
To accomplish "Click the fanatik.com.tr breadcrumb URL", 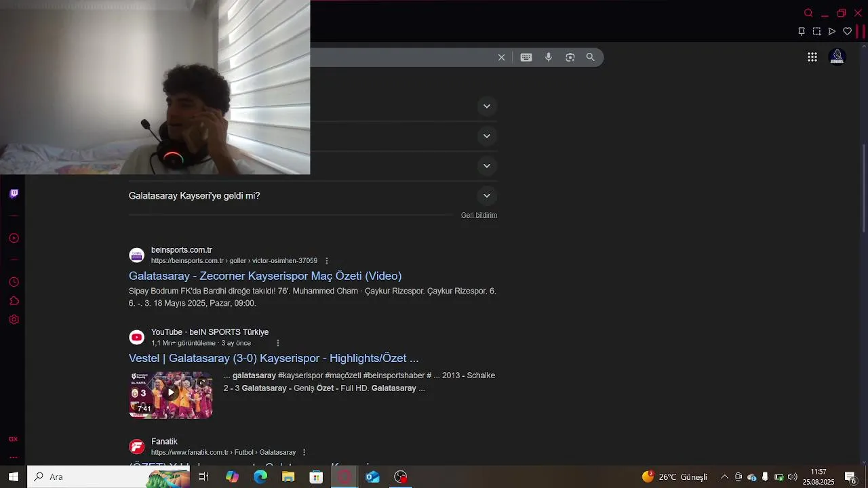I will (x=223, y=452).
